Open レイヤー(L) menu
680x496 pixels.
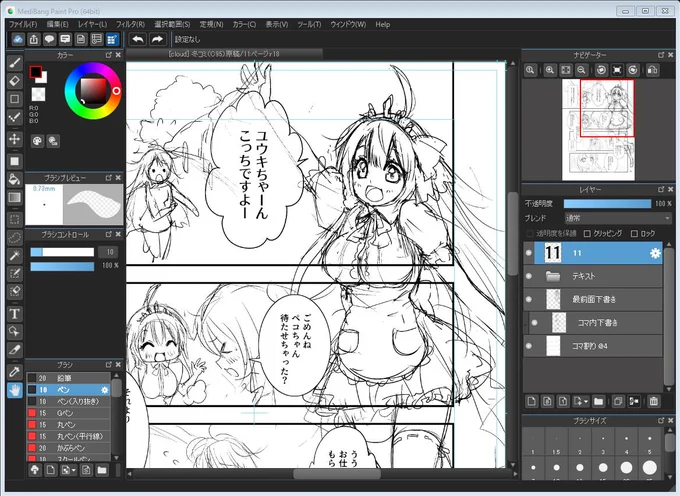pyautogui.click(x=92, y=24)
